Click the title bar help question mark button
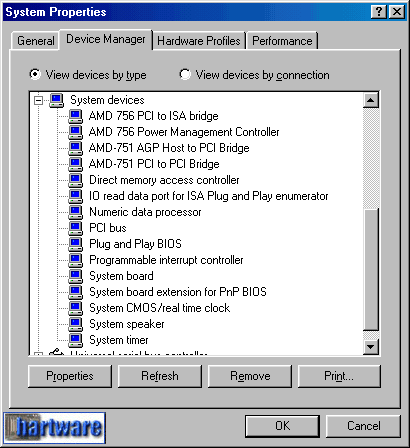 [379, 12]
